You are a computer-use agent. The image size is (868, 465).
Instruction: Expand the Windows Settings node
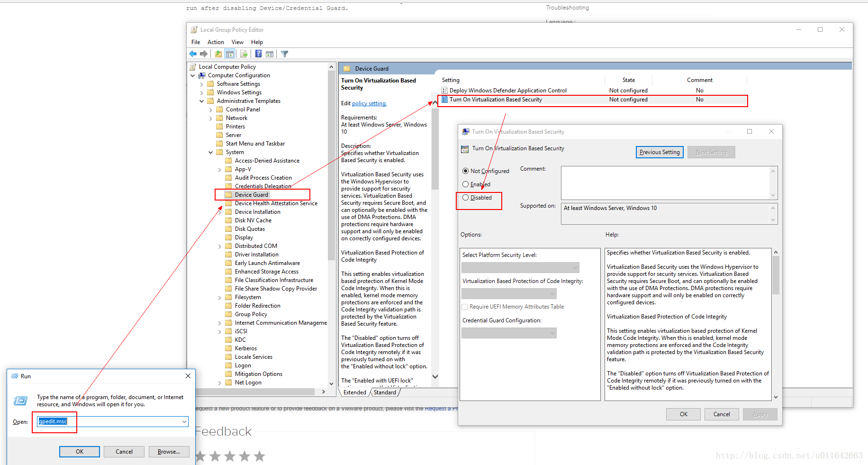(202, 92)
